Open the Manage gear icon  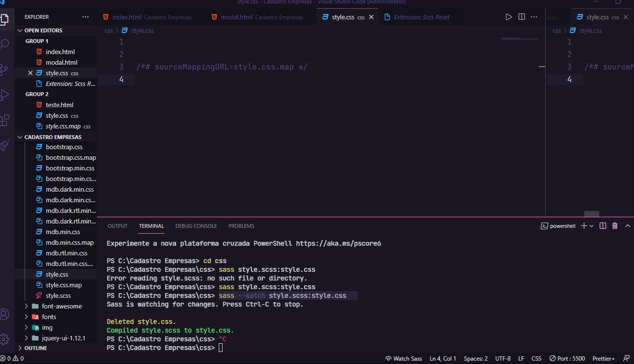(4, 339)
